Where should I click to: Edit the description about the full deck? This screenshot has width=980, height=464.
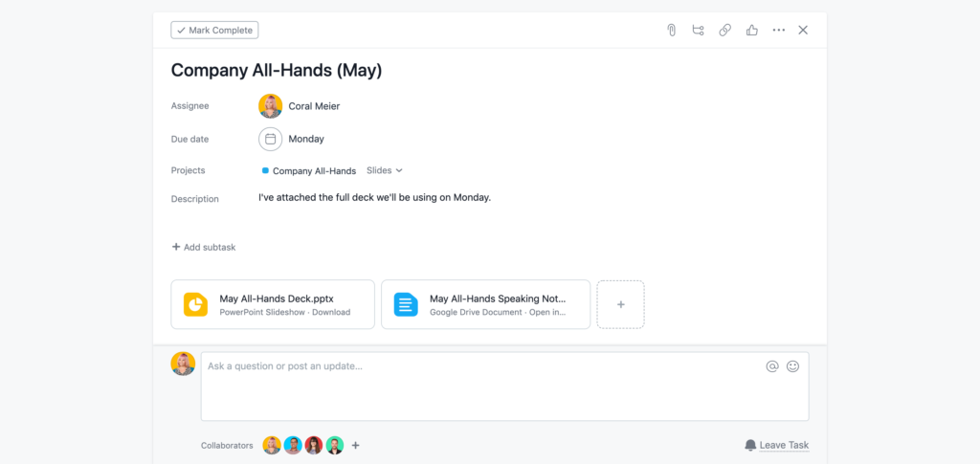pos(375,197)
